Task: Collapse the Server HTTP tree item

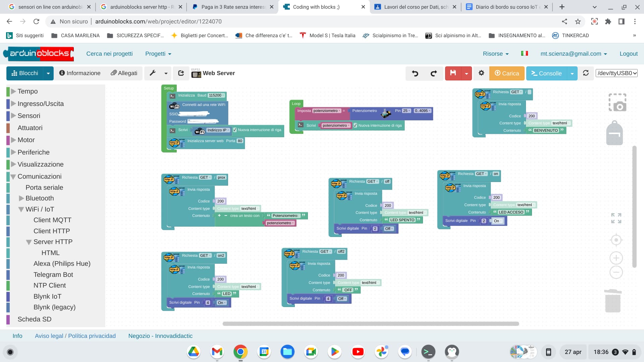Action: (x=29, y=242)
